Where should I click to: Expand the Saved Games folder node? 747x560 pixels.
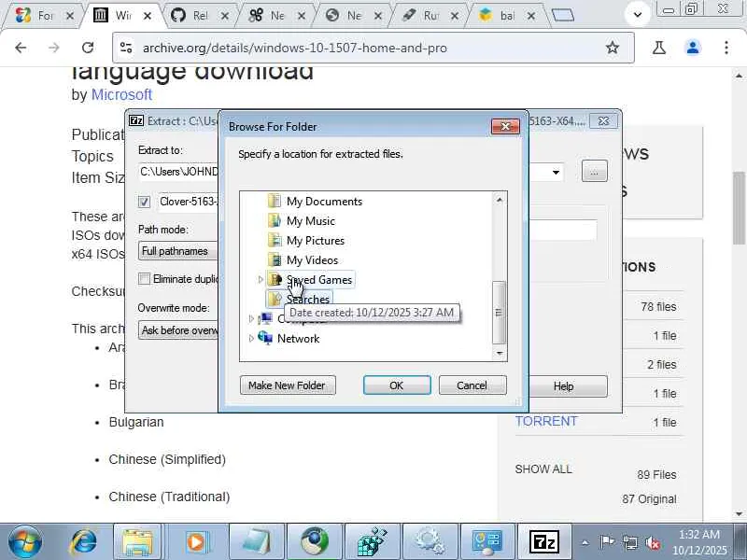(261, 279)
